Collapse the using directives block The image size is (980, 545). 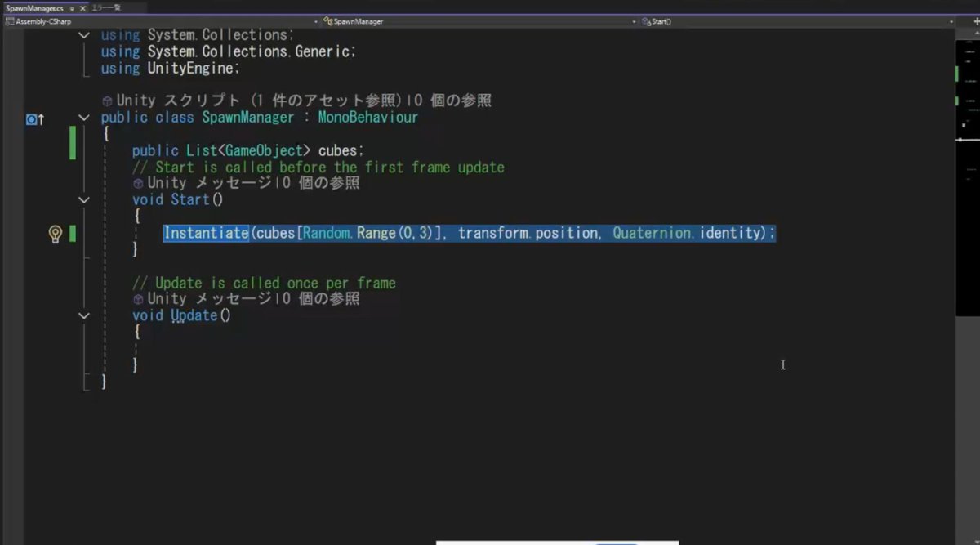click(84, 36)
